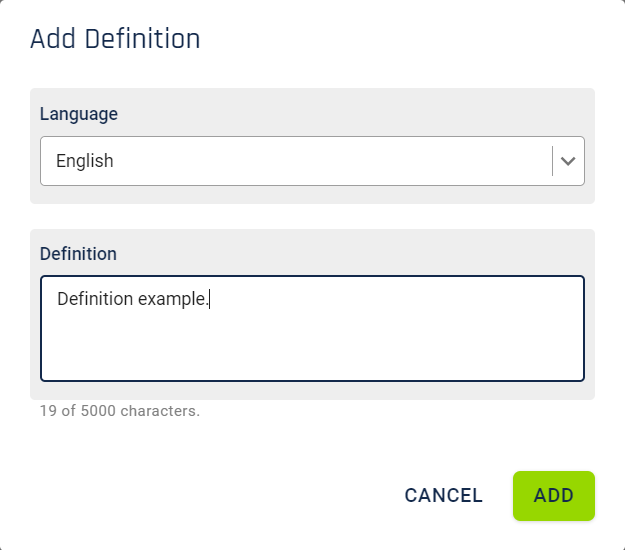This screenshot has height=550, width=625.
Task: Click the '19 of 5000 characters.' counter text
Action: [x=120, y=411]
